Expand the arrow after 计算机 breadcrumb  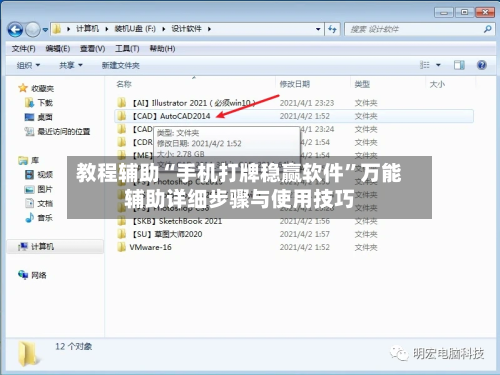point(107,29)
